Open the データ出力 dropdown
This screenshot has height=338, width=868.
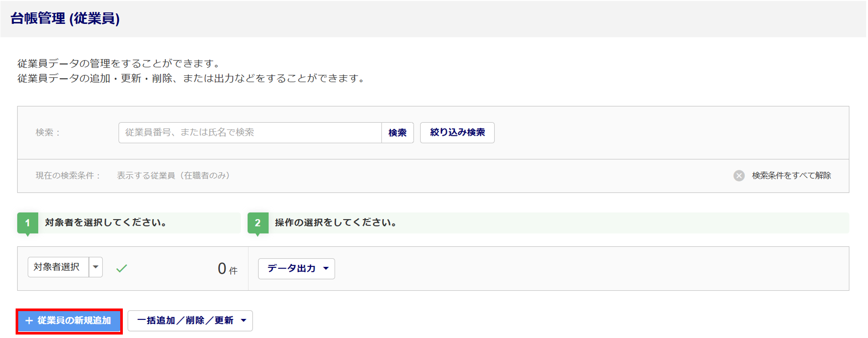[296, 269]
